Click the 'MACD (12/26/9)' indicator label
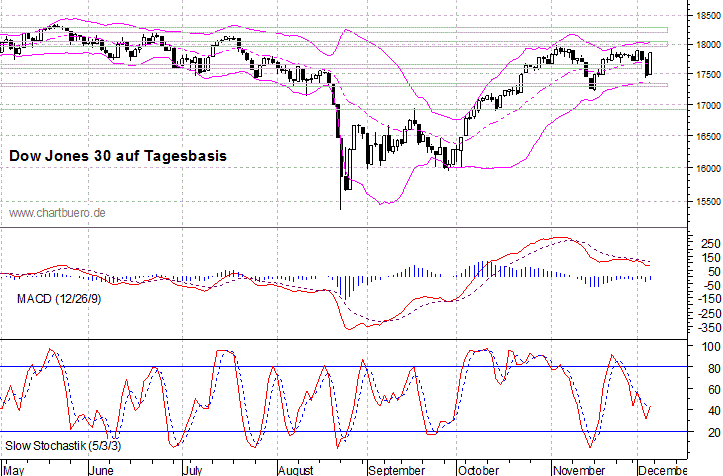 click(x=59, y=299)
